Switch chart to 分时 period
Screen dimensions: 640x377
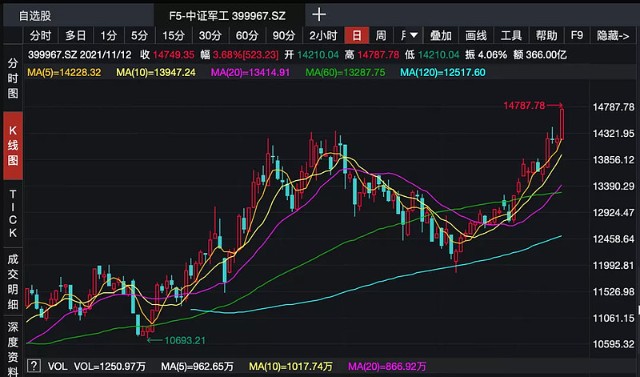[40, 35]
